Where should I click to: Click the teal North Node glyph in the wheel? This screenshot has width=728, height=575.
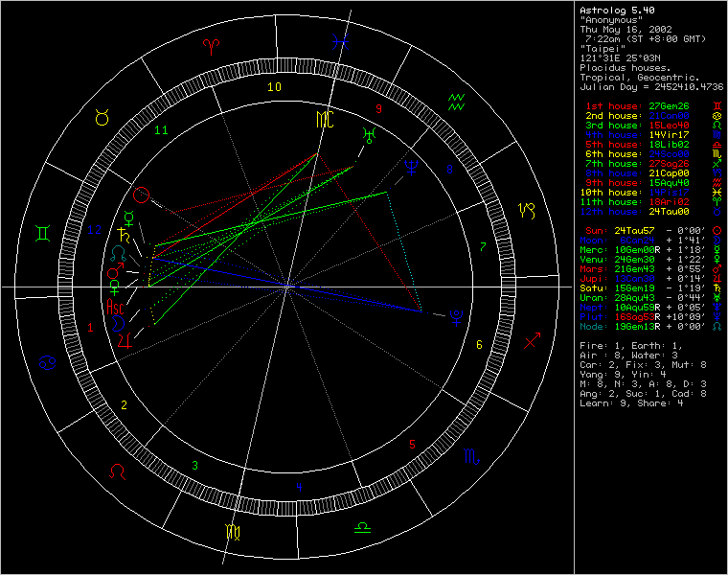point(118,254)
